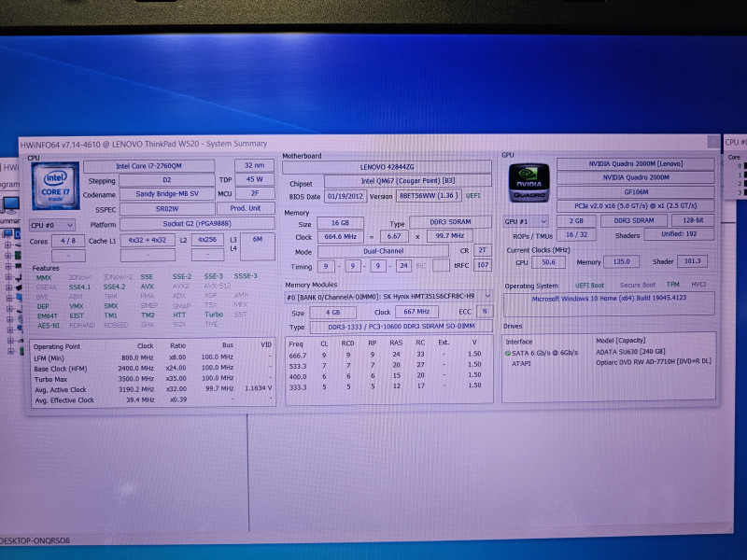Click the Intel QM67 (Cougar Point) chipset field
The image size is (747, 560).
[408, 180]
